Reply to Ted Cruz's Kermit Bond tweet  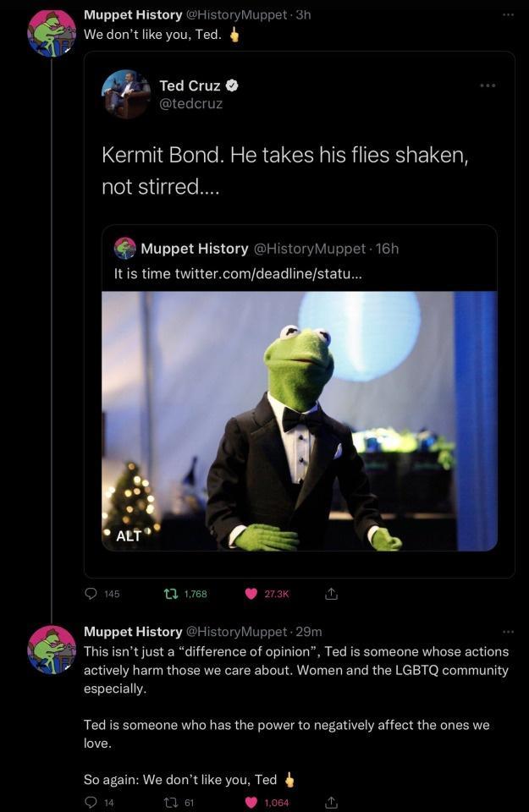(91, 595)
